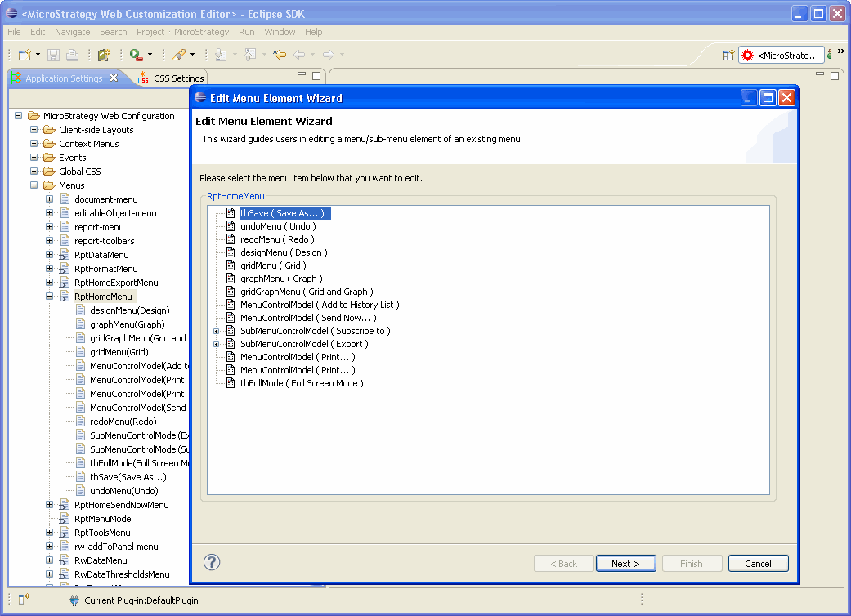Select MenuControlModel ( Add to History List )
The height and width of the screenshot is (616, 851).
click(x=320, y=304)
